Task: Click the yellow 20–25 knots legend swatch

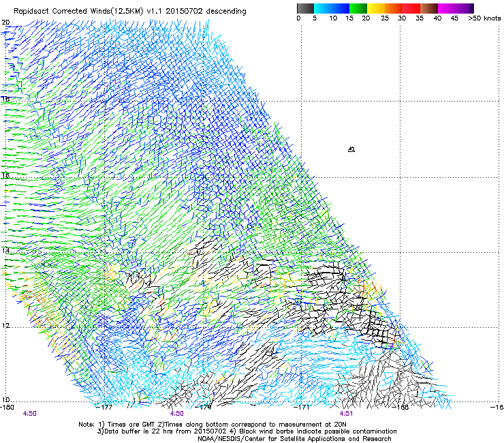Action: click(x=376, y=8)
